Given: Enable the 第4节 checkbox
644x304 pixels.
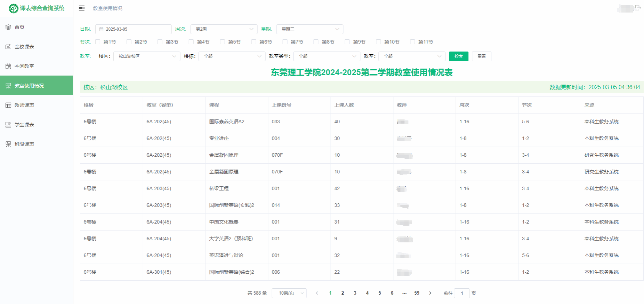Looking at the screenshot, I should (x=191, y=42).
